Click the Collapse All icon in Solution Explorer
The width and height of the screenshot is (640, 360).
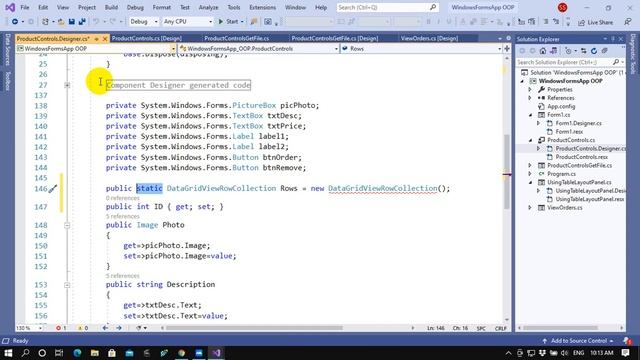604,51
